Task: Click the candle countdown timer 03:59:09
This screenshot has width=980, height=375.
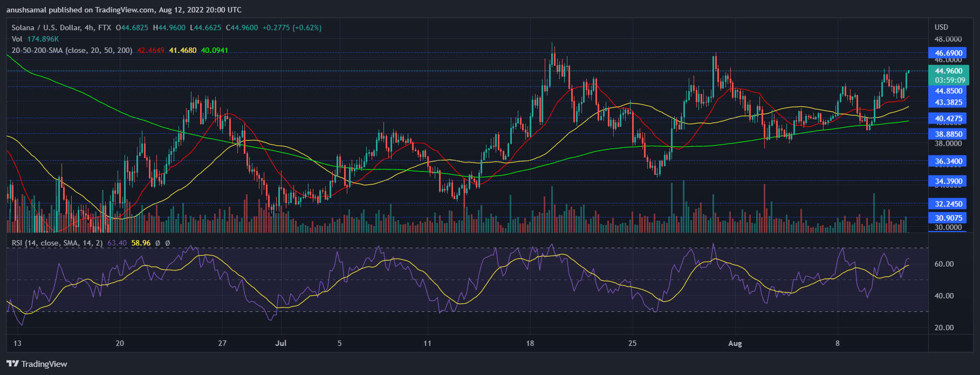Action: (949, 80)
